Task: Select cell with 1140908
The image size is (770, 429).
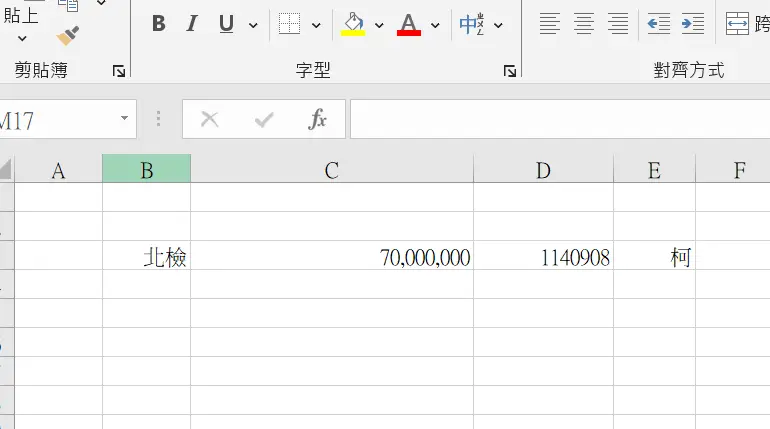Action: (544, 255)
